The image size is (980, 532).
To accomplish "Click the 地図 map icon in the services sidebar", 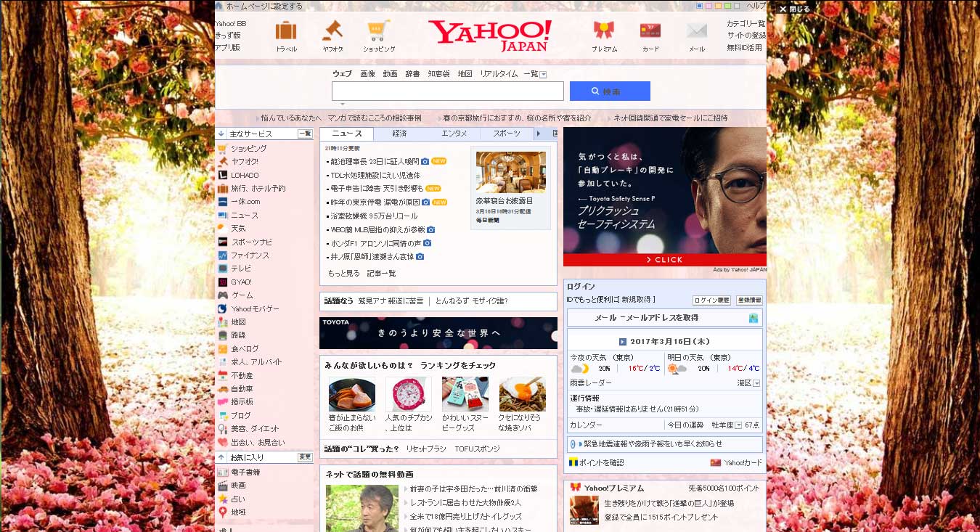I will 223,322.
